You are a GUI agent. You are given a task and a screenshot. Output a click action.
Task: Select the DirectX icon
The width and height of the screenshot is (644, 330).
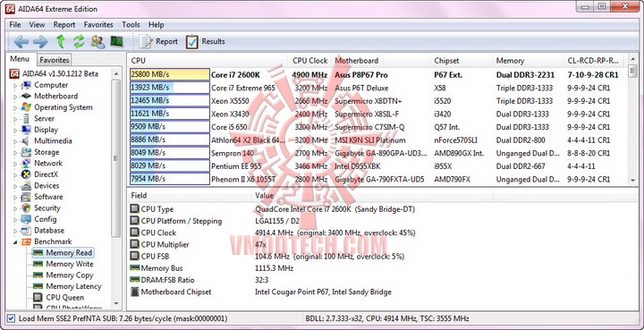coord(26,174)
